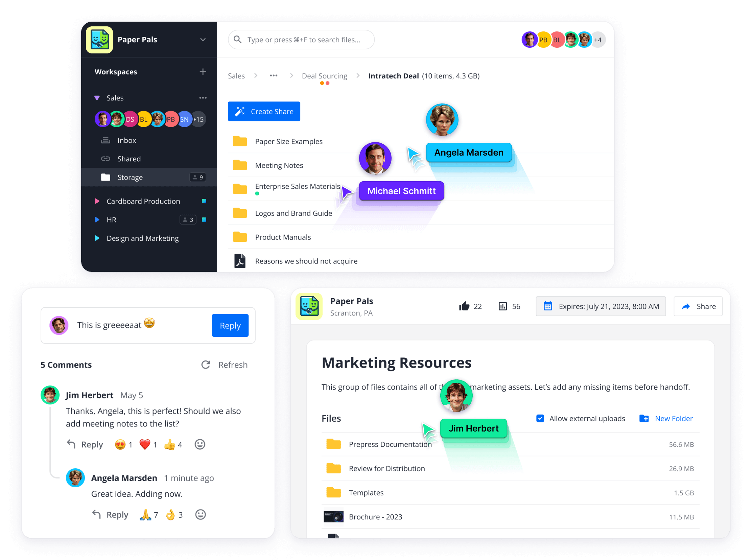The width and height of the screenshot is (752, 560).
Task: Click the New Folder icon
Action: pyautogui.click(x=644, y=419)
